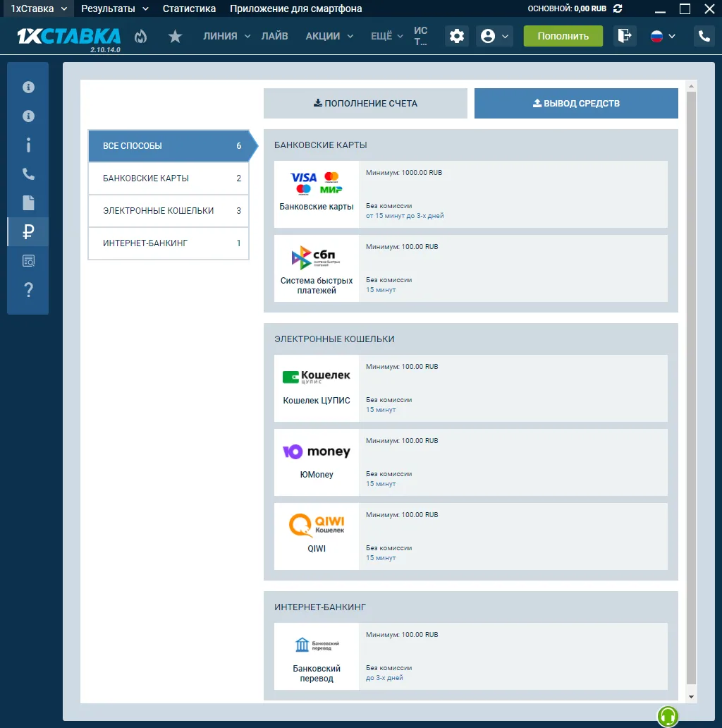
Task: Click the document icon in sidebar
Action: (x=28, y=203)
